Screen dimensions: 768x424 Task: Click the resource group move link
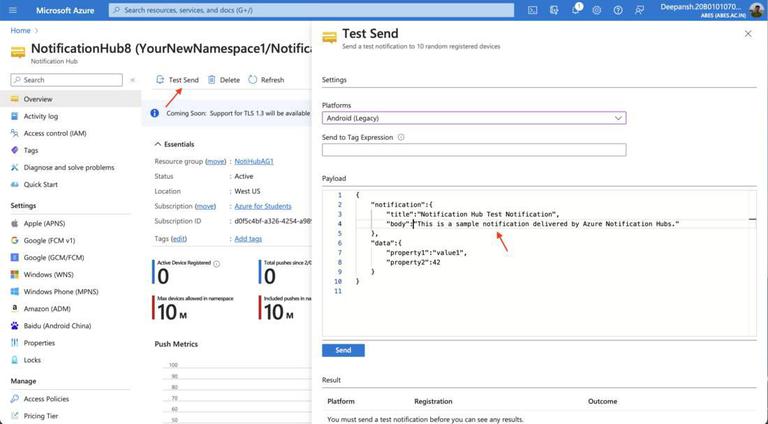tap(216, 162)
